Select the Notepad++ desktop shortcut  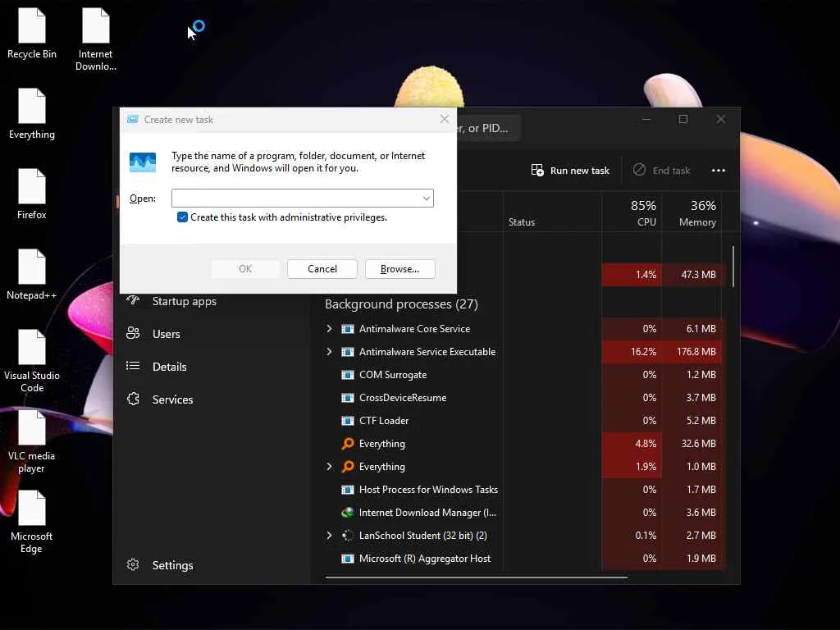click(x=32, y=274)
